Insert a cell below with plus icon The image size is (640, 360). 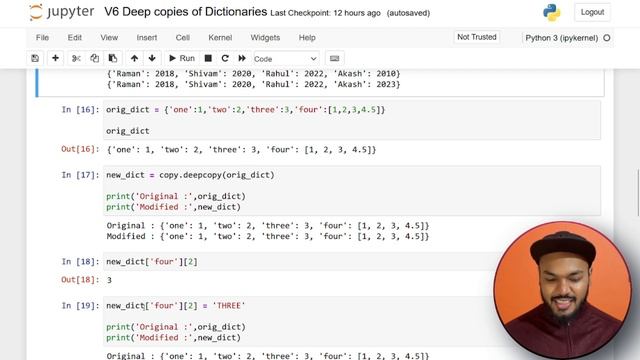(x=55, y=58)
